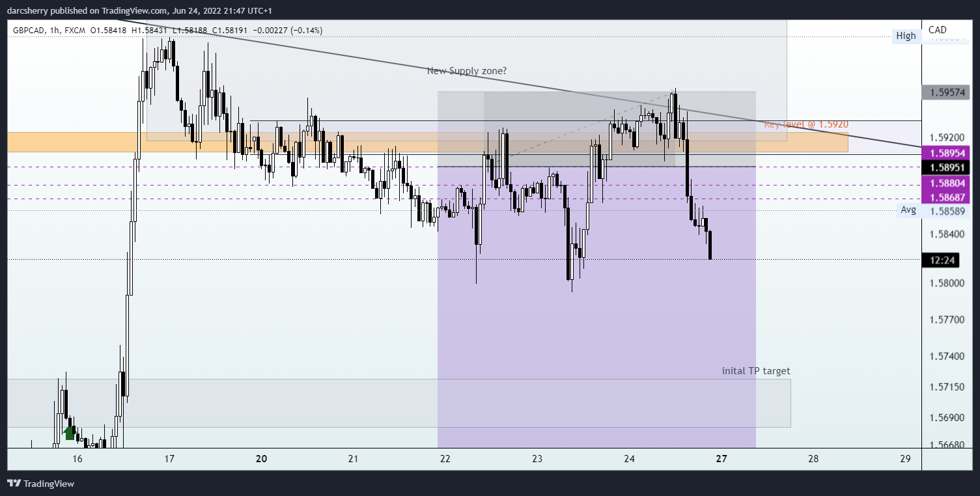Viewport: 980px width, 496px height.
Task: Click the 1.58400 price axis label
Action: pyautogui.click(x=946, y=234)
